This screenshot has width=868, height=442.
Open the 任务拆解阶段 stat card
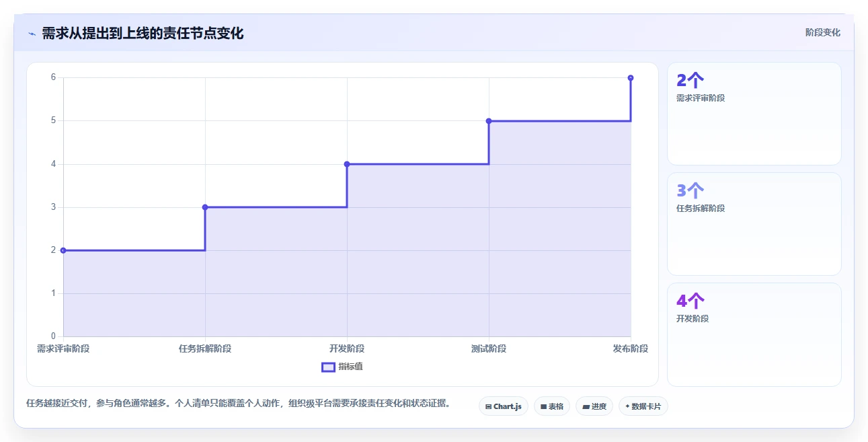pyautogui.click(x=754, y=224)
